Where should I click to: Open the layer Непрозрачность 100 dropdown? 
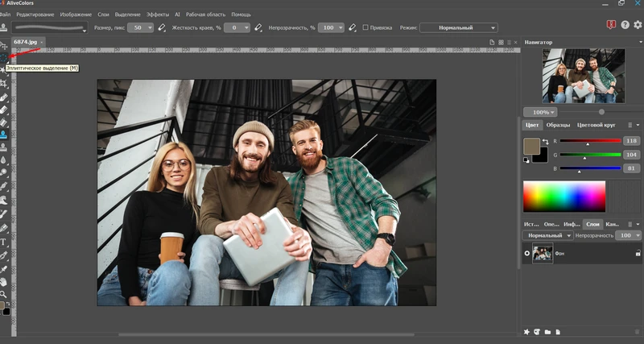click(629, 235)
